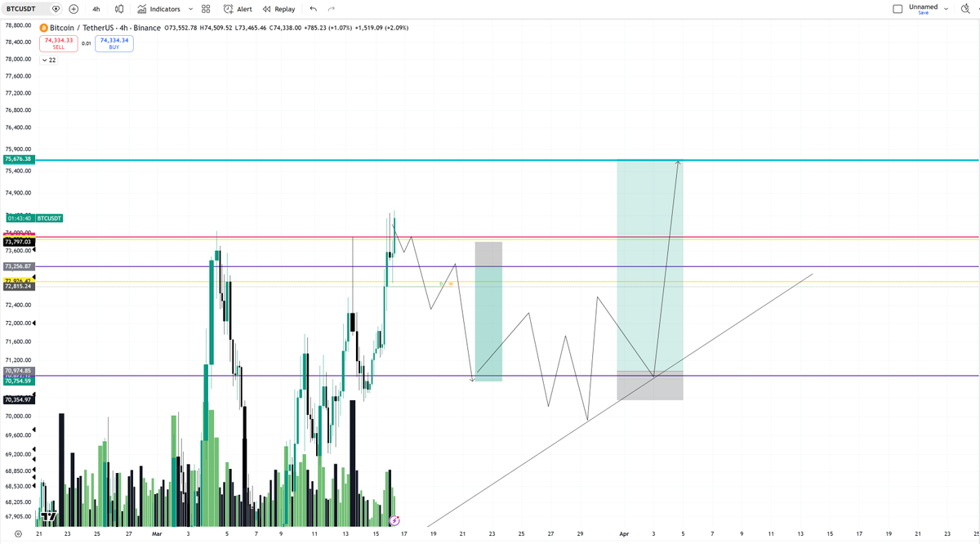Image resolution: width=980 pixels, height=544 pixels.
Task: Select the 70,354.97 dark price label
Action: pos(18,399)
